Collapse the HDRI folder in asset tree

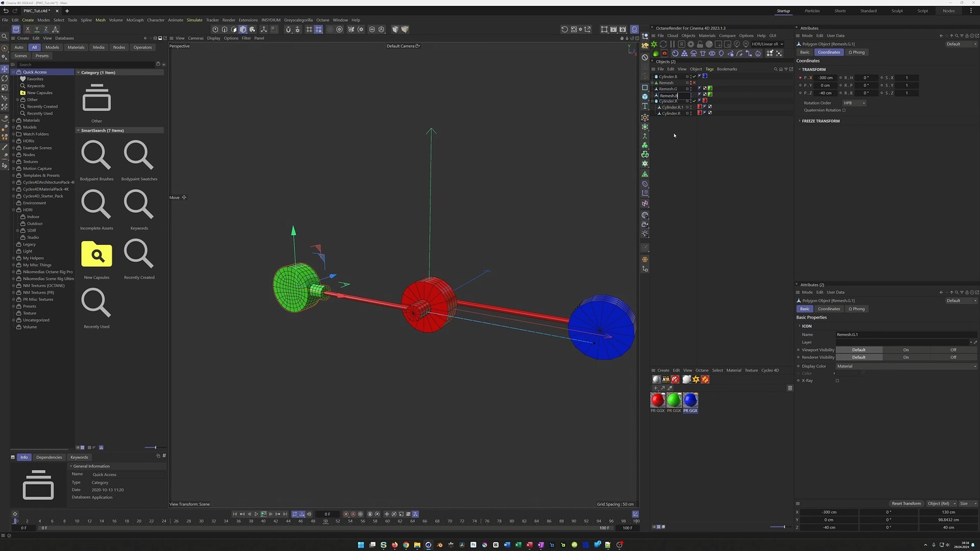(x=14, y=210)
